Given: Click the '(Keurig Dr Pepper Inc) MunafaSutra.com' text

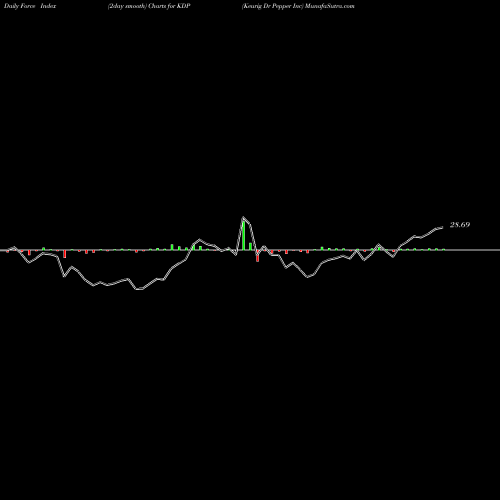Looking at the screenshot, I should 298,6.
